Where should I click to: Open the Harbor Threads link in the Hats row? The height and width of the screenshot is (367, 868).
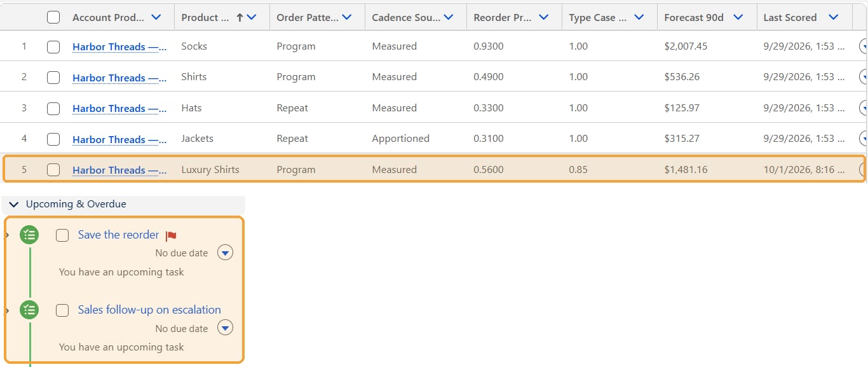click(119, 109)
